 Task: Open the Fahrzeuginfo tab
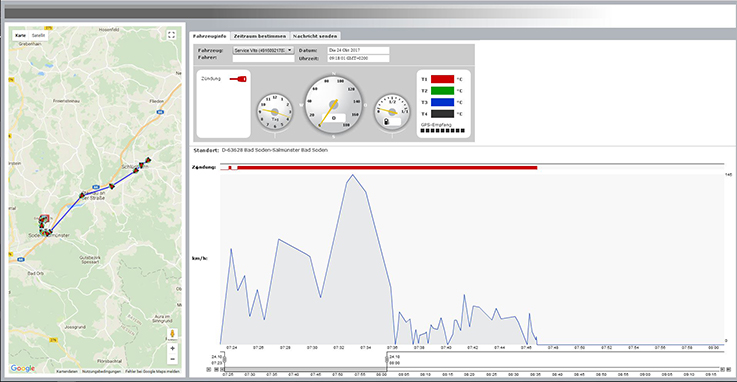point(210,36)
